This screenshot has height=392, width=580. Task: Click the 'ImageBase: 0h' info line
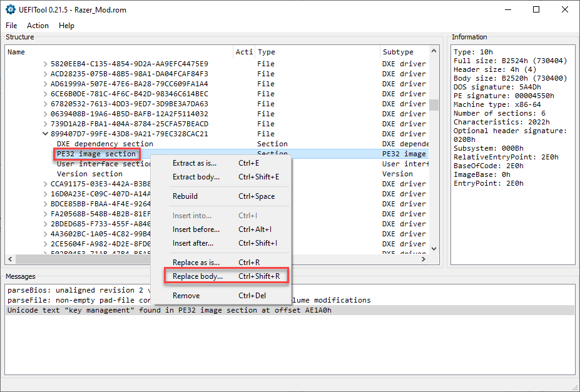pyautogui.click(x=482, y=174)
